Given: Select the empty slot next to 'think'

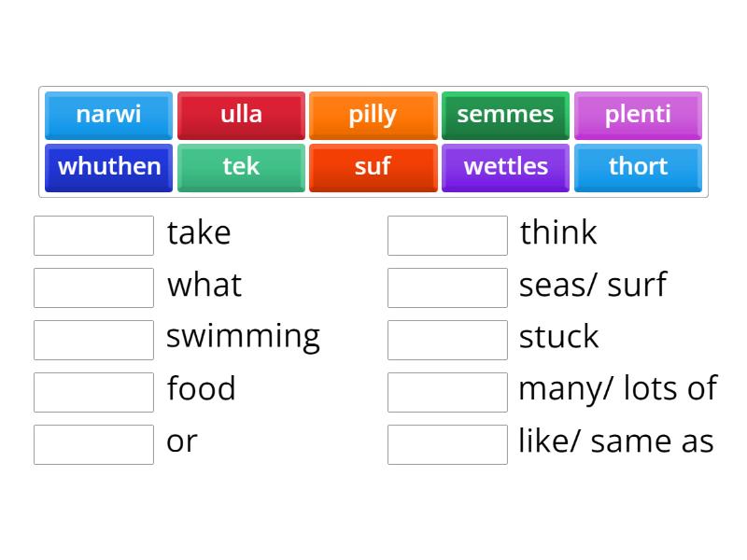Looking at the screenshot, I should [447, 235].
